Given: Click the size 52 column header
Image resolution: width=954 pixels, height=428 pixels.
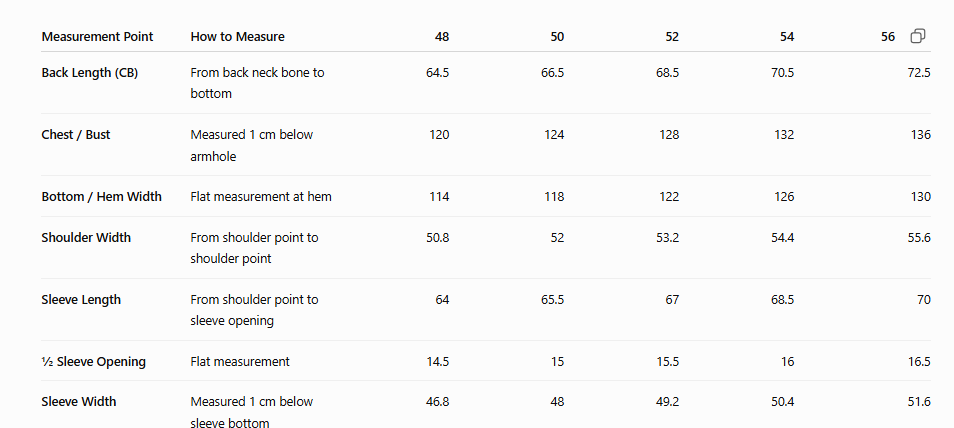Looking at the screenshot, I should [x=672, y=37].
